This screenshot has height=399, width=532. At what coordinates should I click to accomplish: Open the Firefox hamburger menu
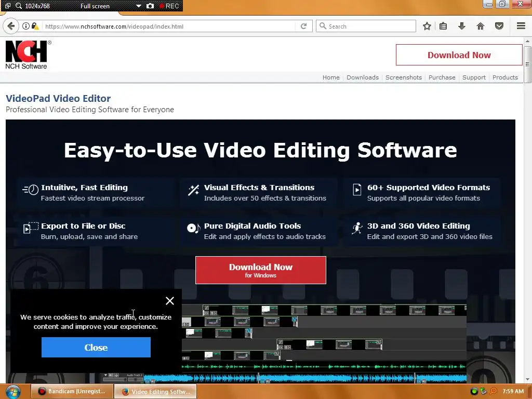point(521,26)
